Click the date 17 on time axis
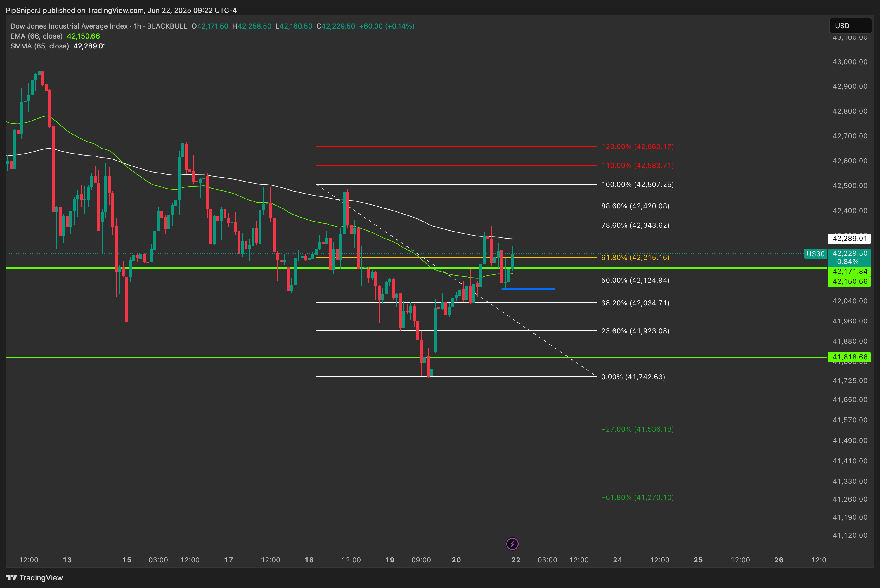The height and width of the screenshot is (588, 880). tap(228, 560)
